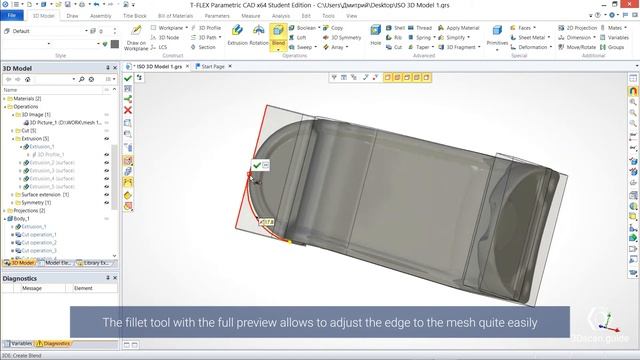Click the 2D Projection tool
Screen dimensions: 640x360
pyautogui.click(x=578, y=28)
